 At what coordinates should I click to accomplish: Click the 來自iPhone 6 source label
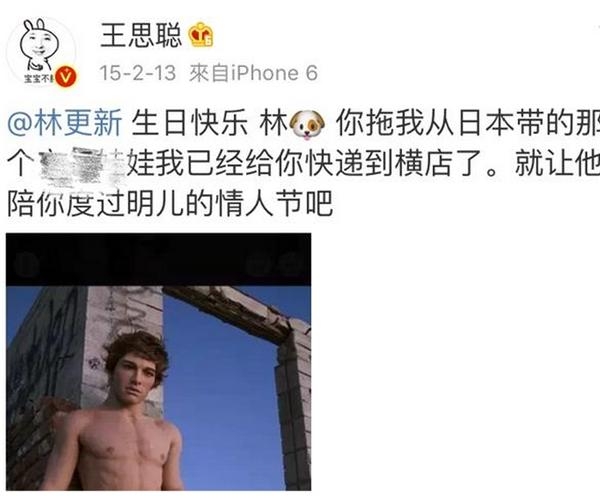coord(253,73)
